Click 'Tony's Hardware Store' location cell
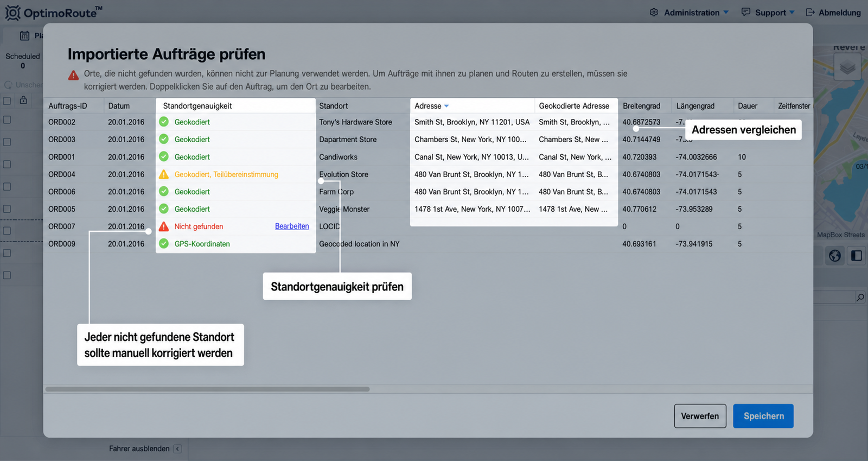Viewport: 868px width, 461px height. (355, 122)
